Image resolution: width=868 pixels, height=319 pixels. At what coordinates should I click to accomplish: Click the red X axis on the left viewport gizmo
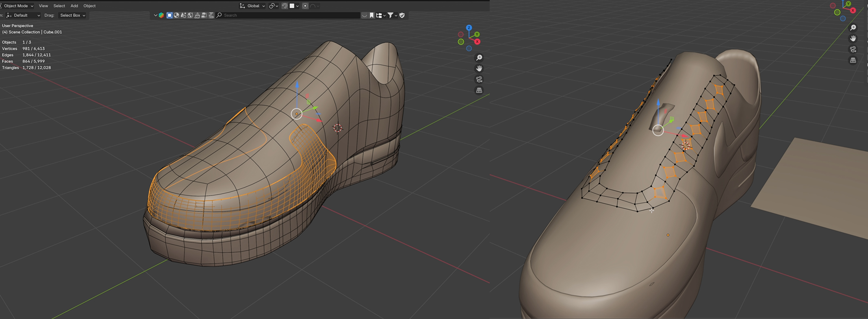pyautogui.click(x=477, y=42)
